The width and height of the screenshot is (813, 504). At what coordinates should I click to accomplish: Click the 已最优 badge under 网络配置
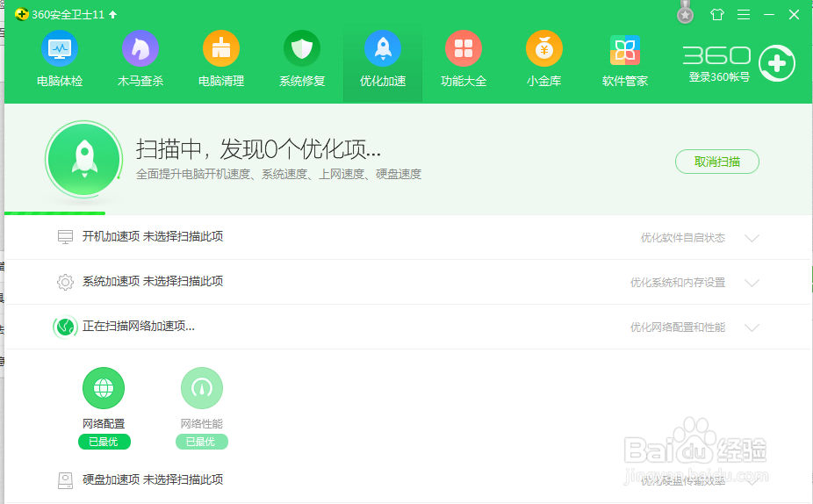coord(104,442)
